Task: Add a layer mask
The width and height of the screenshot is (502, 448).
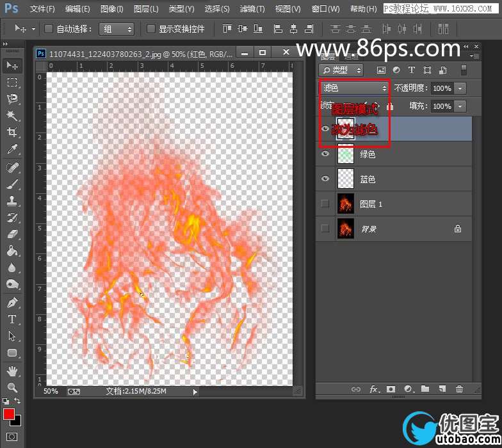Action: pos(391,389)
